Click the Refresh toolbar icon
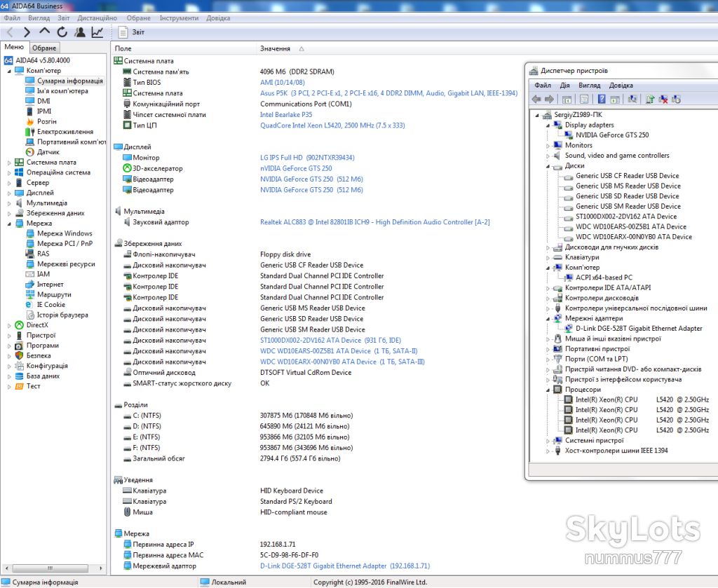 click(62, 32)
